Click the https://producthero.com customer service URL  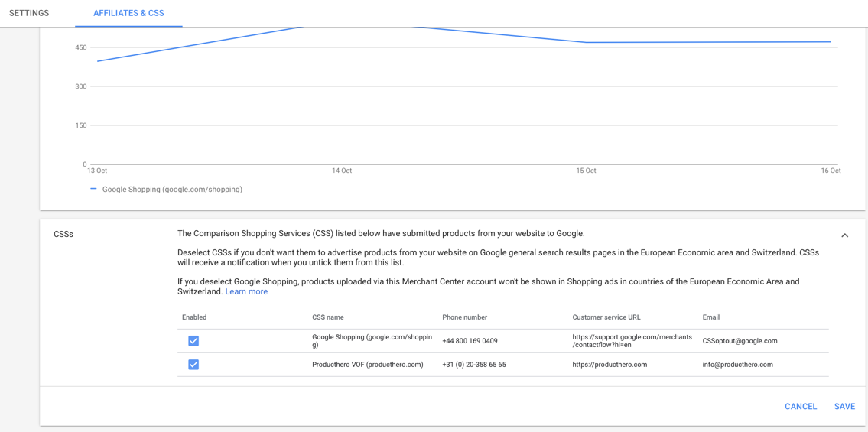[x=610, y=365]
